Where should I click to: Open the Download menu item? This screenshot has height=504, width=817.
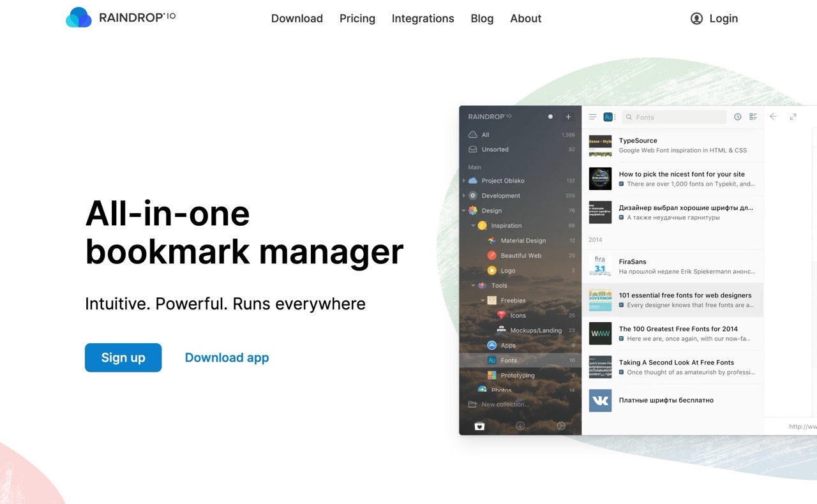[297, 19]
